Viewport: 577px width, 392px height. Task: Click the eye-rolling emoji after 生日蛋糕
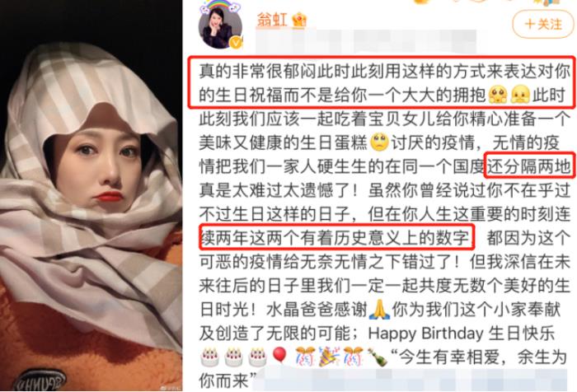pyautogui.click(x=379, y=142)
